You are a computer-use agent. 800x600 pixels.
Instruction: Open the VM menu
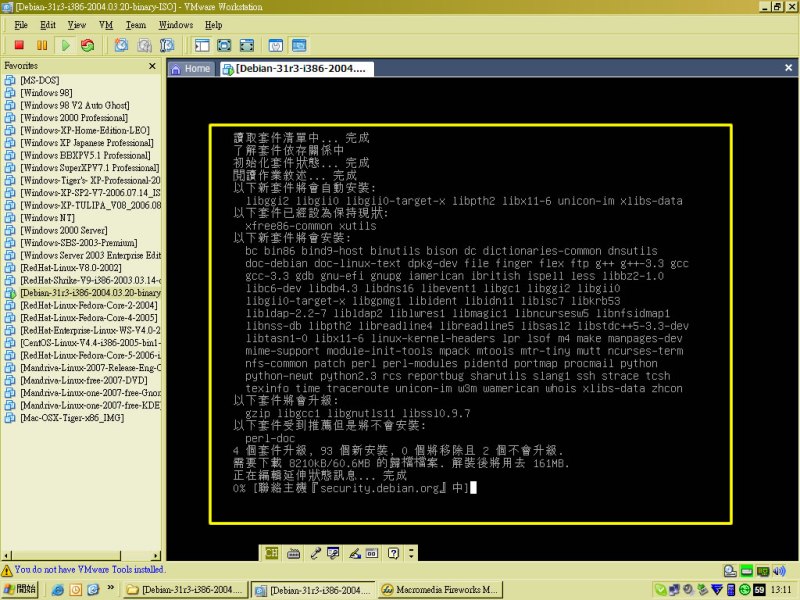coord(106,25)
